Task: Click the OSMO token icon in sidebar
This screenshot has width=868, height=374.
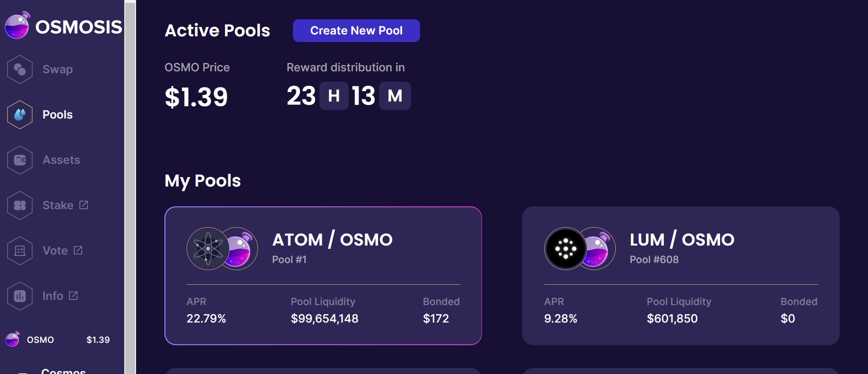Action: tap(13, 339)
